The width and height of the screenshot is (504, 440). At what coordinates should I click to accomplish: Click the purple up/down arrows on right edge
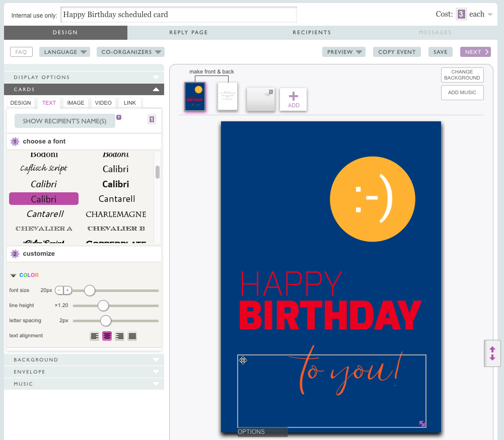[x=492, y=353]
